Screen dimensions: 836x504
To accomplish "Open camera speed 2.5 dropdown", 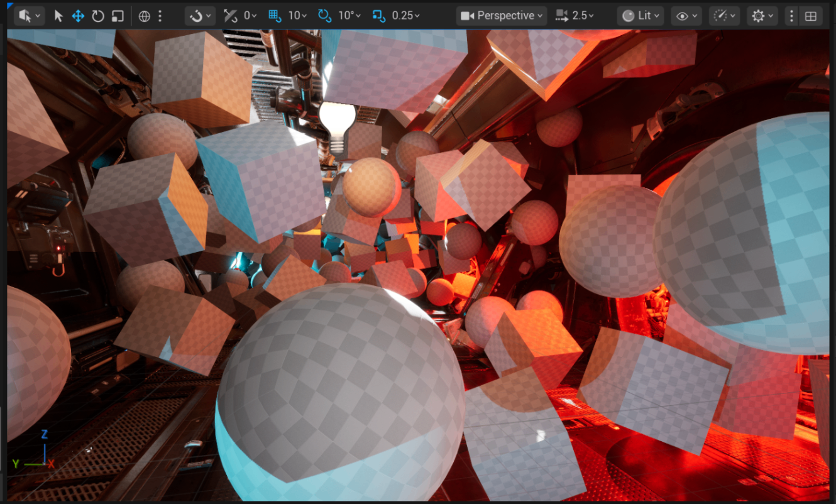I will 583,16.
